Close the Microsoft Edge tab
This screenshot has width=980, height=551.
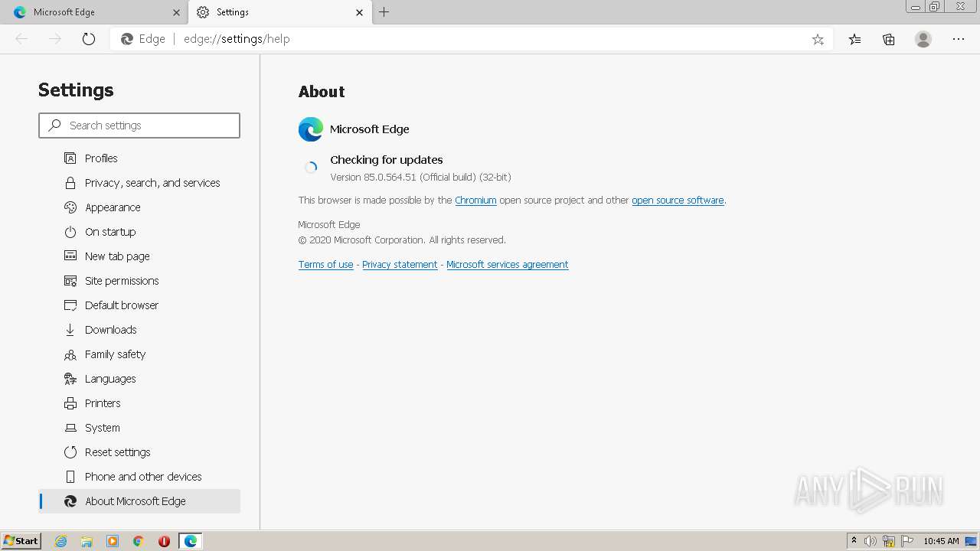click(176, 12)
